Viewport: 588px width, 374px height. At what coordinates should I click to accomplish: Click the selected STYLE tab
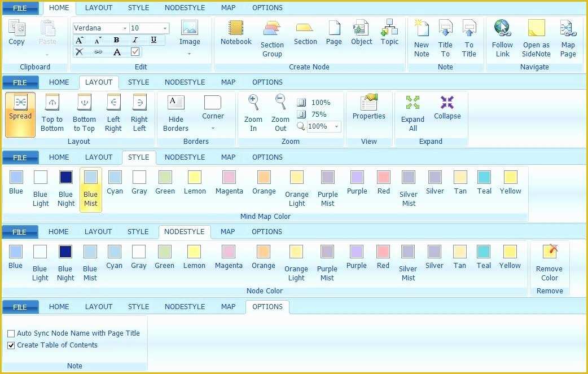pyautogui.click(x=138, y=157)
